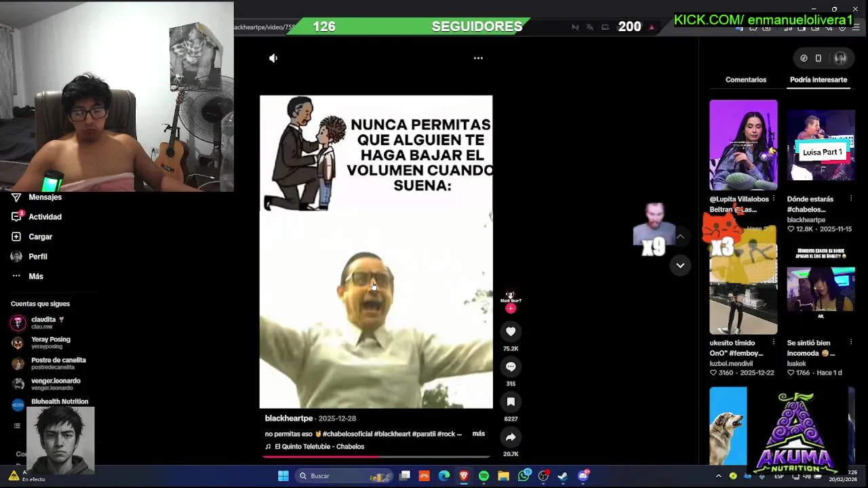868x488 pixels.
Task: Open the Luisa Part 1 recommended video thumbnail
Action: click(821, 145)
